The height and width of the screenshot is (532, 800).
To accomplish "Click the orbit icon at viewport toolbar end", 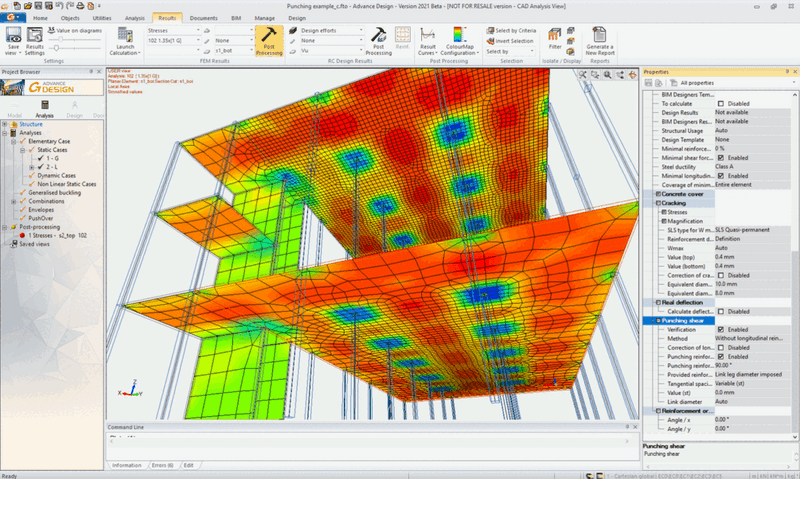I will [633, 75].
